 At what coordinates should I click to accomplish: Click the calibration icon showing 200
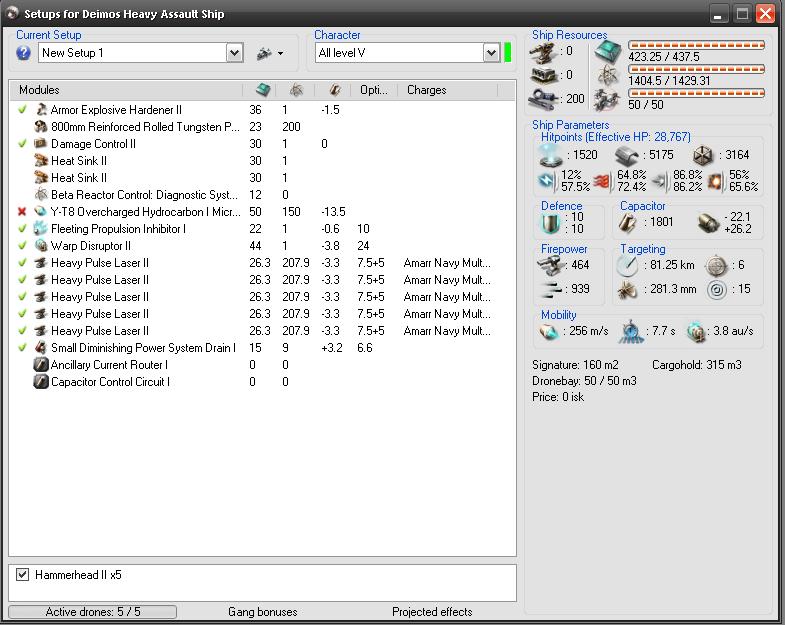point(544,99)
